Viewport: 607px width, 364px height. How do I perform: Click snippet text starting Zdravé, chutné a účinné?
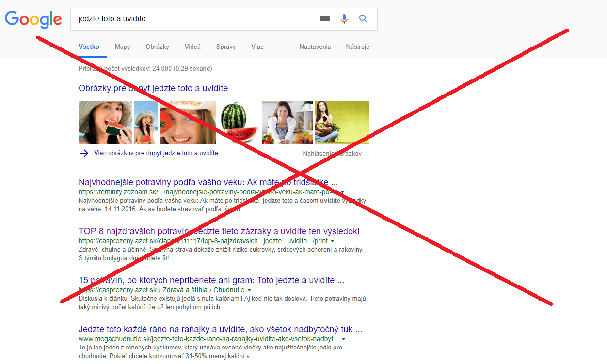(221, 254)
